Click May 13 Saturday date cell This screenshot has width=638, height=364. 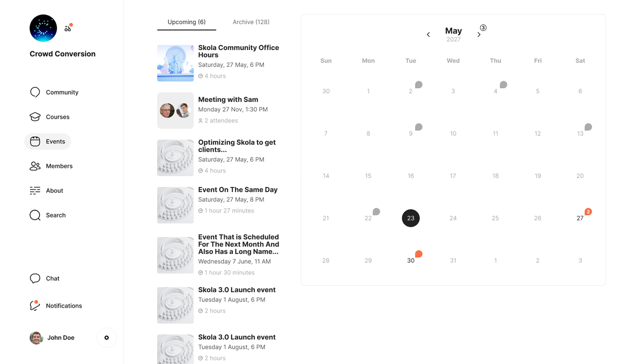(x=580, y=133)
